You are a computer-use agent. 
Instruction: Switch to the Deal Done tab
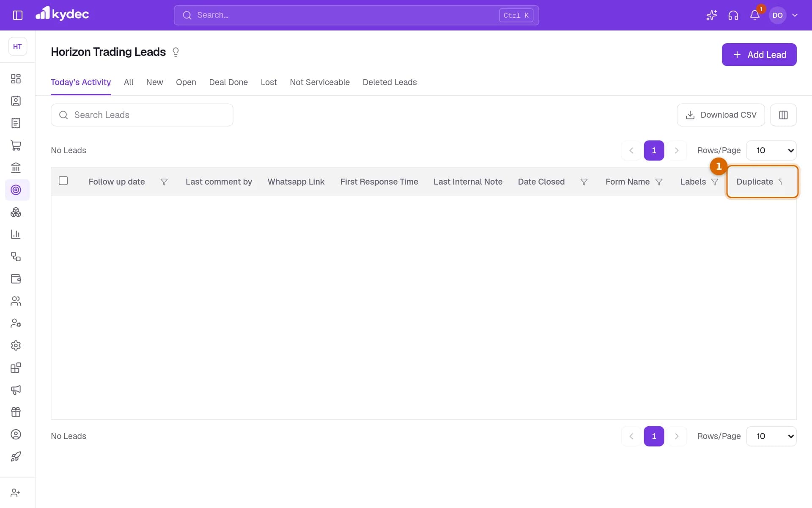(x=228, y=82)
